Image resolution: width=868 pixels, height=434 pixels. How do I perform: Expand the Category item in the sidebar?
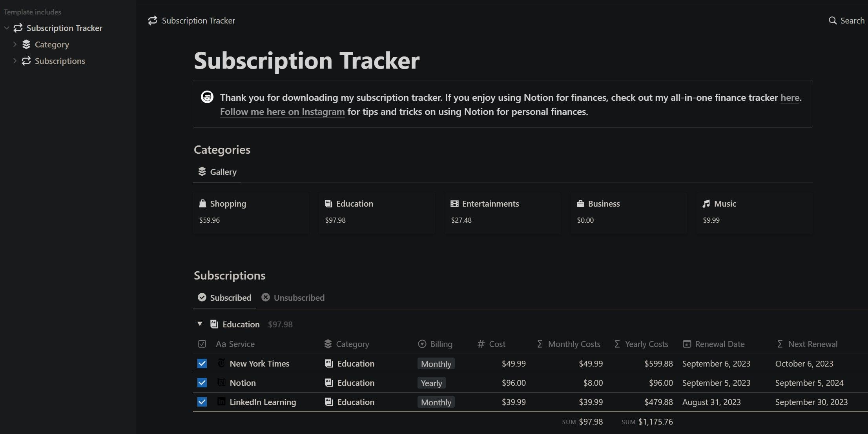click(15, 44)
